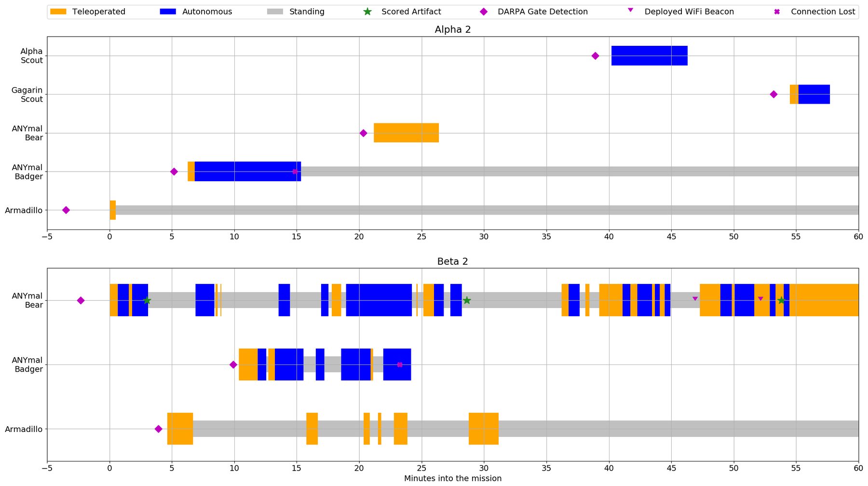Click Beta 2 Bear's final orange bar ending at 60
The image size is (868, 486).
pos(824,300)
